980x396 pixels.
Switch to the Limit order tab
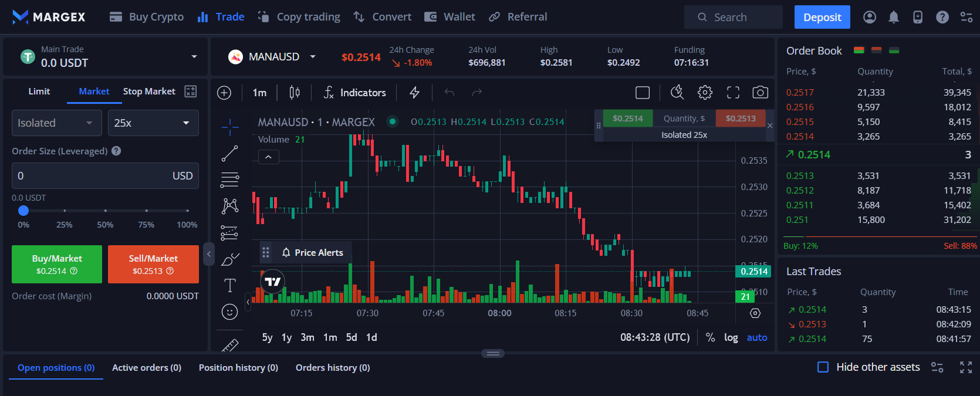point(39,92)
